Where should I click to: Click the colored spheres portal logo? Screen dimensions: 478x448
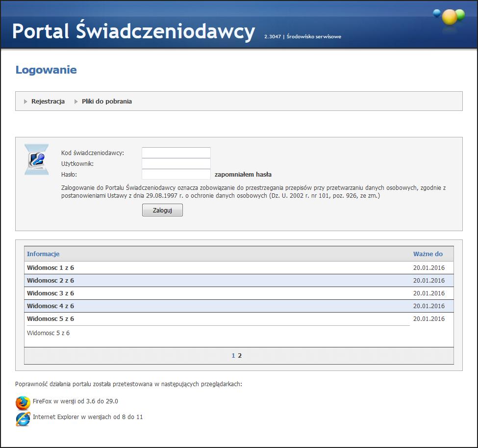click(x=449, y=17)
